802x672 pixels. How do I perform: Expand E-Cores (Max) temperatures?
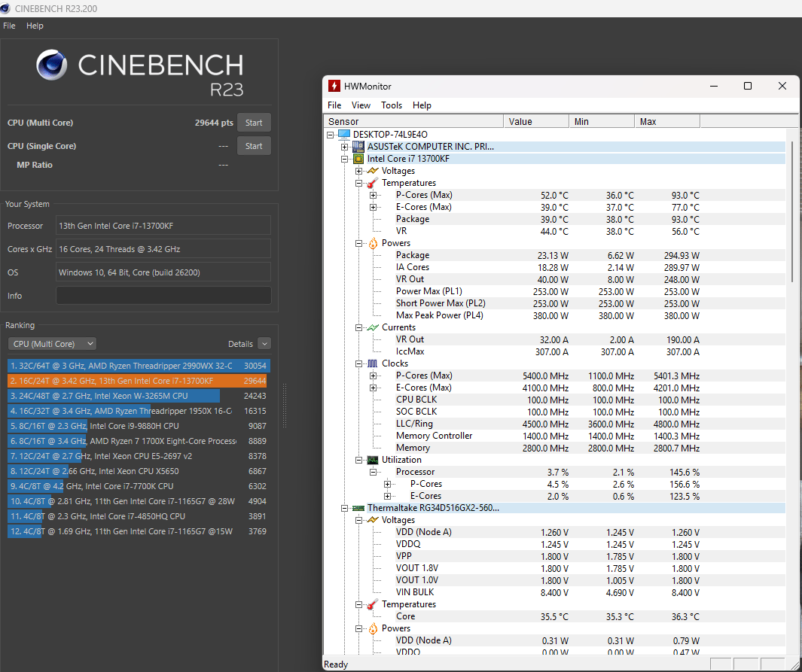(374, 207)
